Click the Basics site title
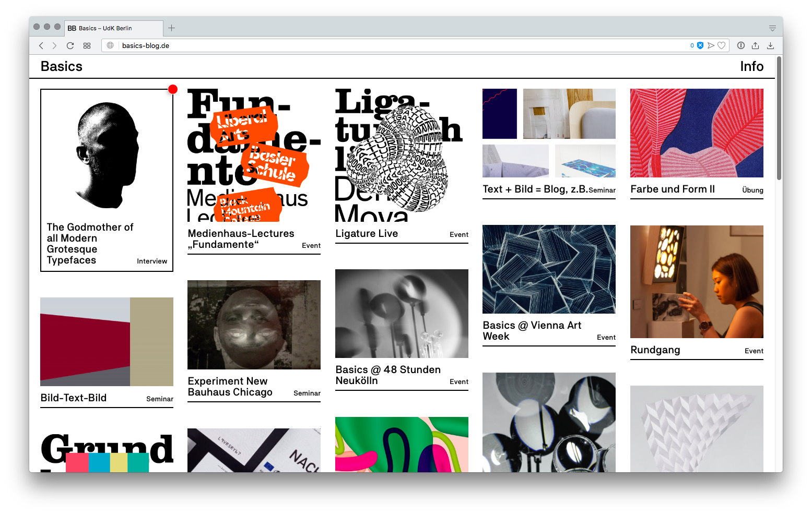812x514 pixels. click(x=62, y=66)
